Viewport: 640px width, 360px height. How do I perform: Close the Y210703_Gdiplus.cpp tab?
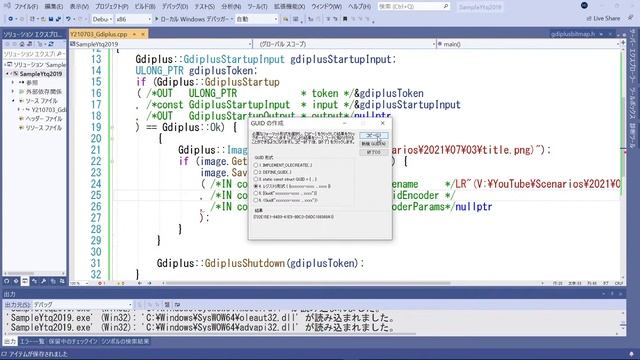pyautogui.click(x=143, y=34)
